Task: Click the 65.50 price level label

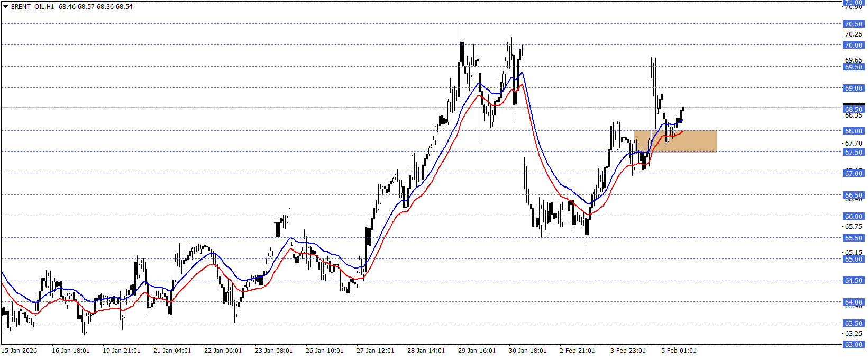Action: click(853, 238)
